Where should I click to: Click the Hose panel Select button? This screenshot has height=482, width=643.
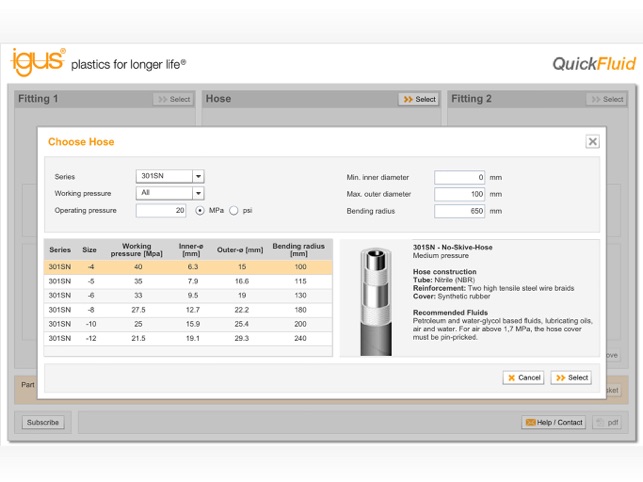coord(419,99)
